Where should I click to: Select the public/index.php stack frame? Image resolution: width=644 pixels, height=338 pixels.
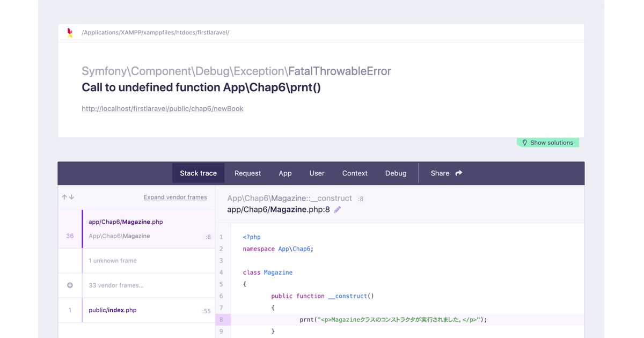[113, 310]
